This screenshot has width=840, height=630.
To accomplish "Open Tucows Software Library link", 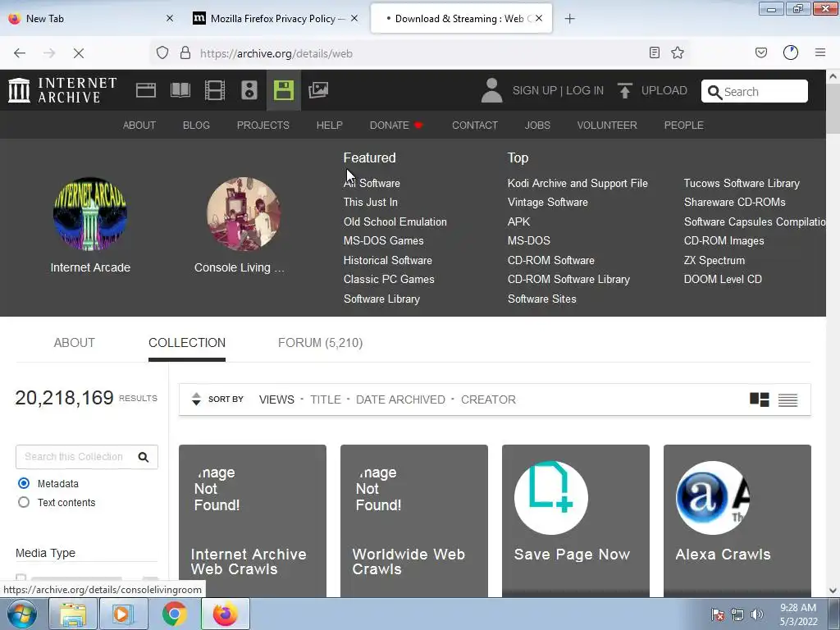I will [x=742, y=183].
